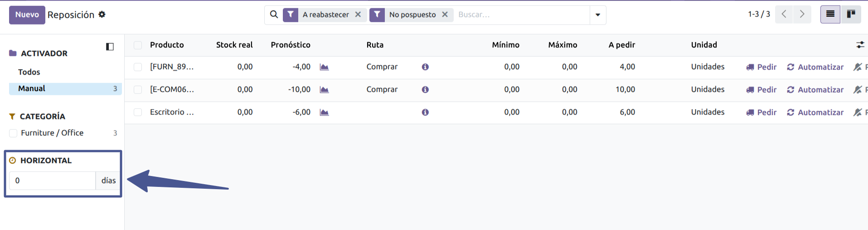The width and height of the screenshot is (868, 230).
Task: Switch to kanban view
Action: pos(851,15)
